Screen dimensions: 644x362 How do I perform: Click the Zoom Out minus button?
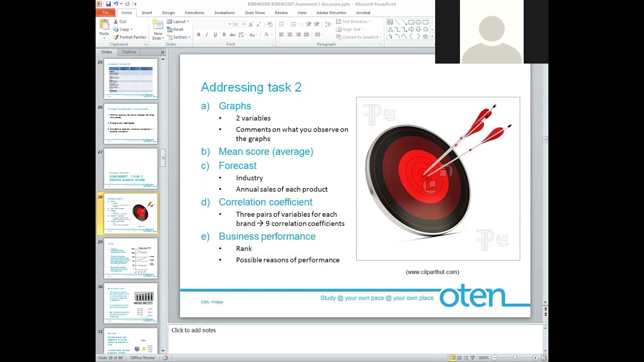[494, 357]
